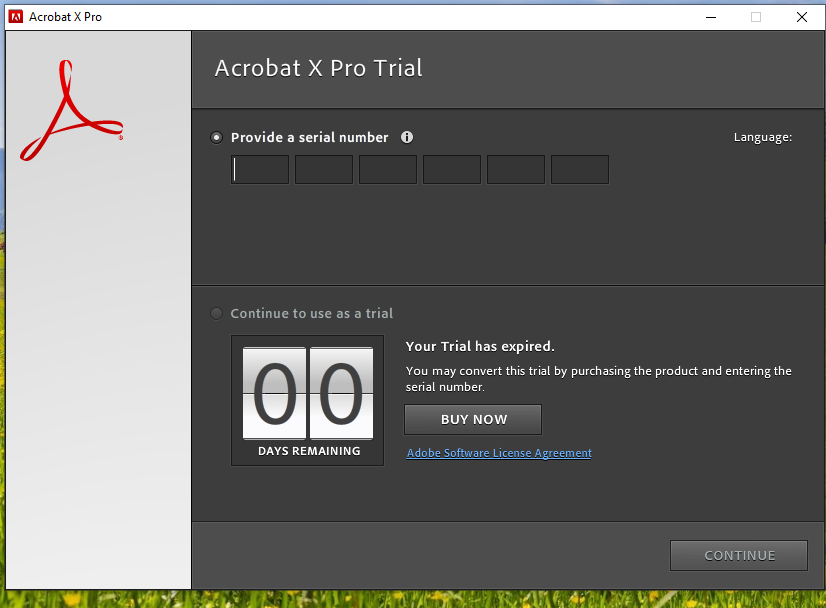Focus the second serial number box
Image resolution: width=826 pixels, height=608 pixels.
tap(324, 170)
